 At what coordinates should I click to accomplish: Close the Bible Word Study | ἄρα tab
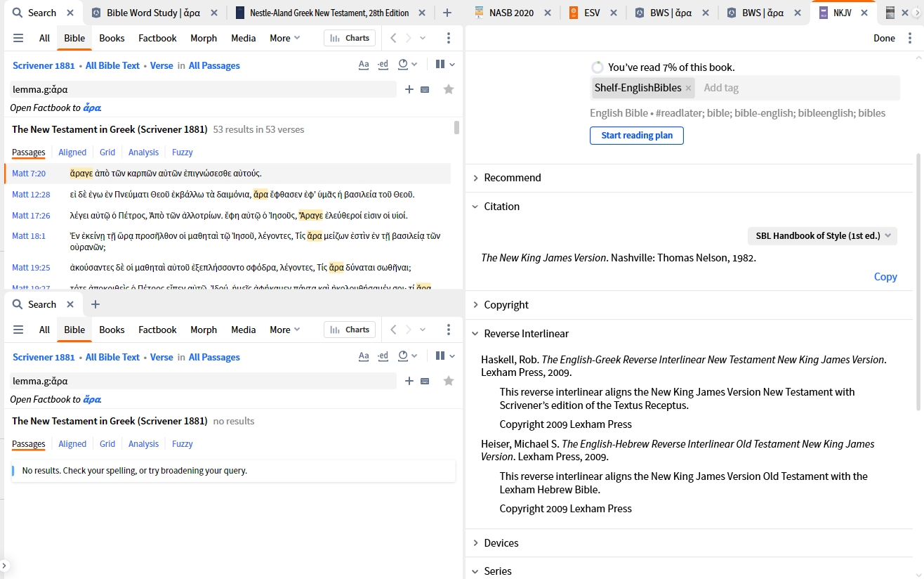(x=213, y=13)
